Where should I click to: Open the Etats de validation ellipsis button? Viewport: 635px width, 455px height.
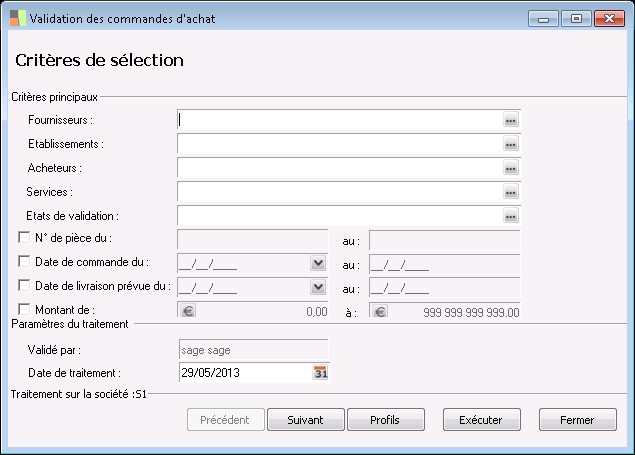(511, 216)
